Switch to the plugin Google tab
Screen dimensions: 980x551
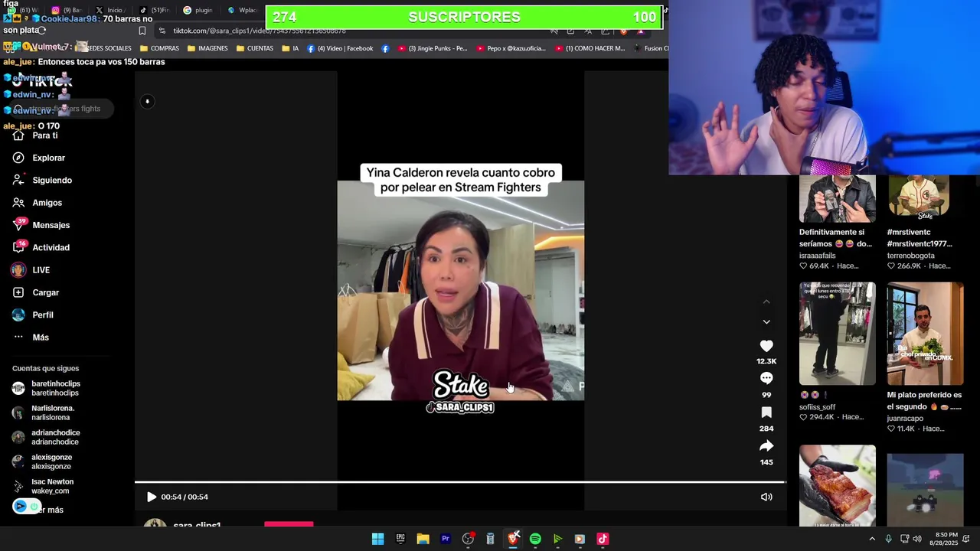[x=198, y=10]
